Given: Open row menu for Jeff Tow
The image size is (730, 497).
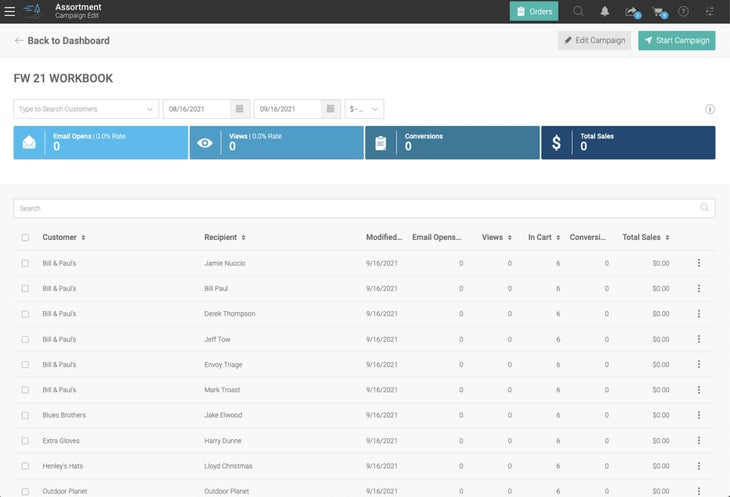Looking at the screenshot, I should (x=699, y=339).
